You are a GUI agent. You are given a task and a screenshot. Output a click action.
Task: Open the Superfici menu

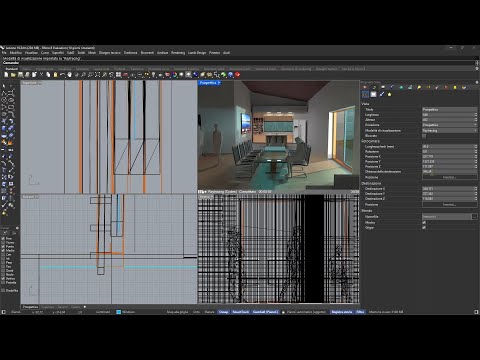click(58, 53)
